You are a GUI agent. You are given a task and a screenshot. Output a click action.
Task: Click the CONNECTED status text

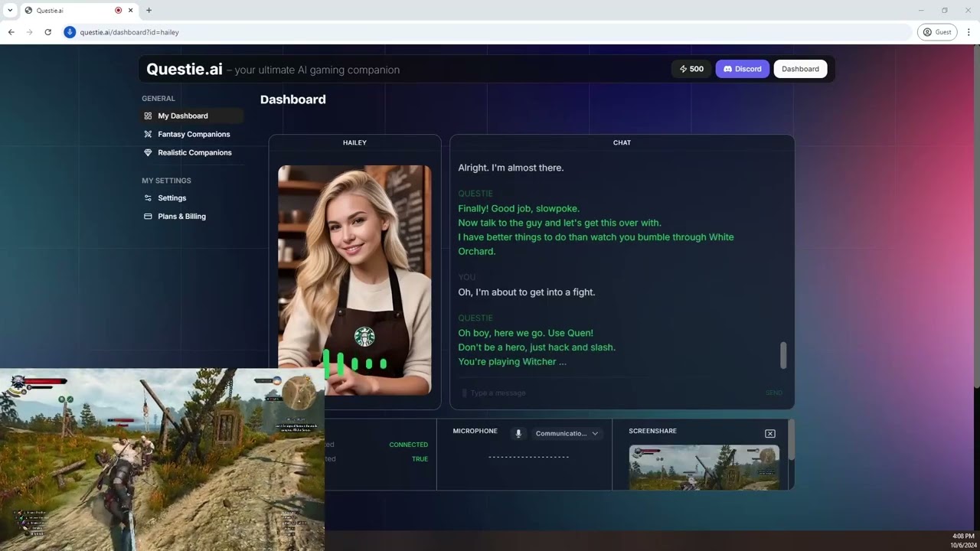click(x=408, y=445)
